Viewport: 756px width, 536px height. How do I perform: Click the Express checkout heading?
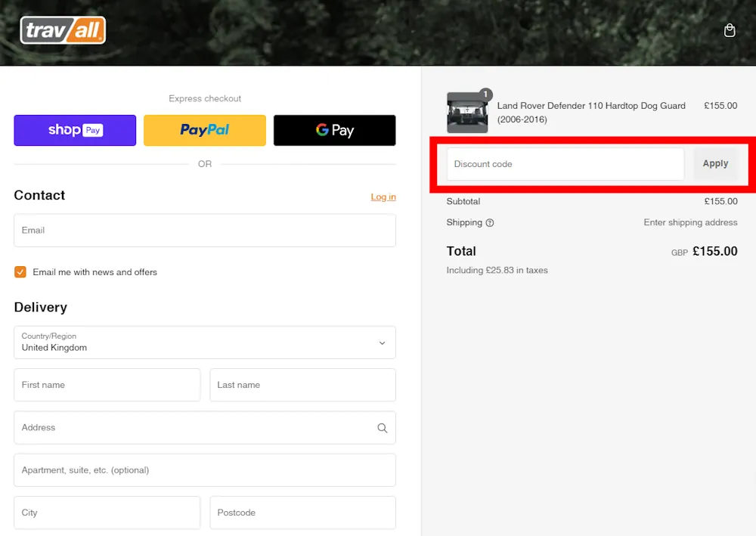(205, 98)
